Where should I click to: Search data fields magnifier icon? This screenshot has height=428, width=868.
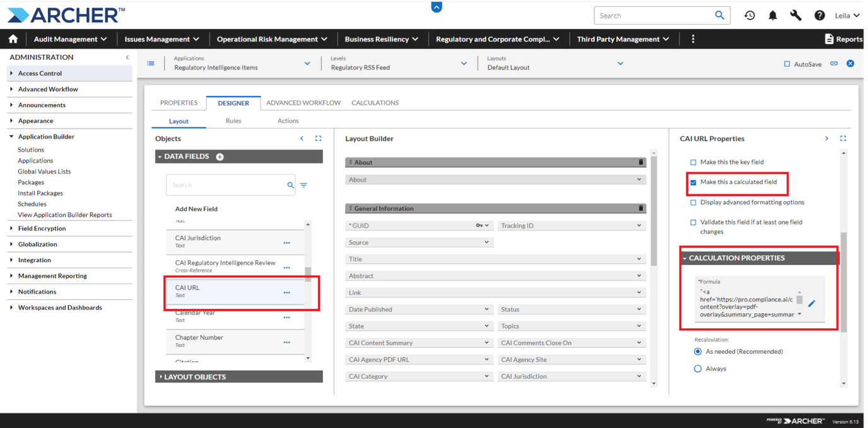tap(291, 185)
